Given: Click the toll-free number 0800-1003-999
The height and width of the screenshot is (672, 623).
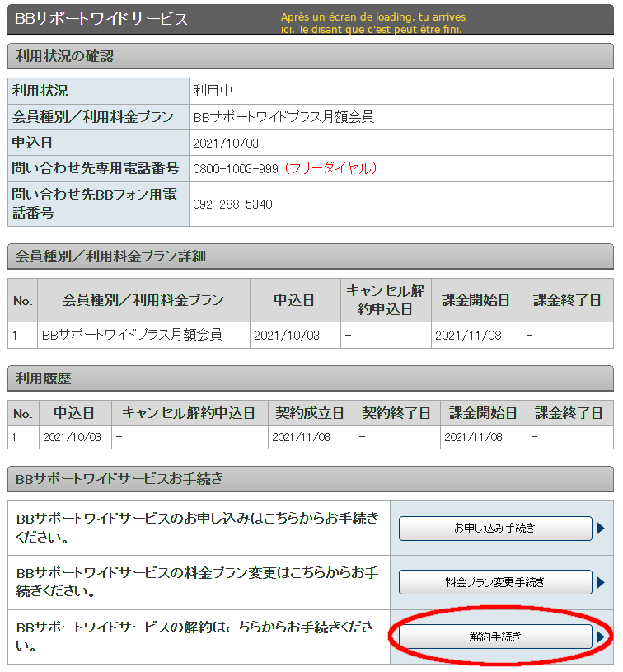Looking at the screenshot, I should [x=236, y=168].
